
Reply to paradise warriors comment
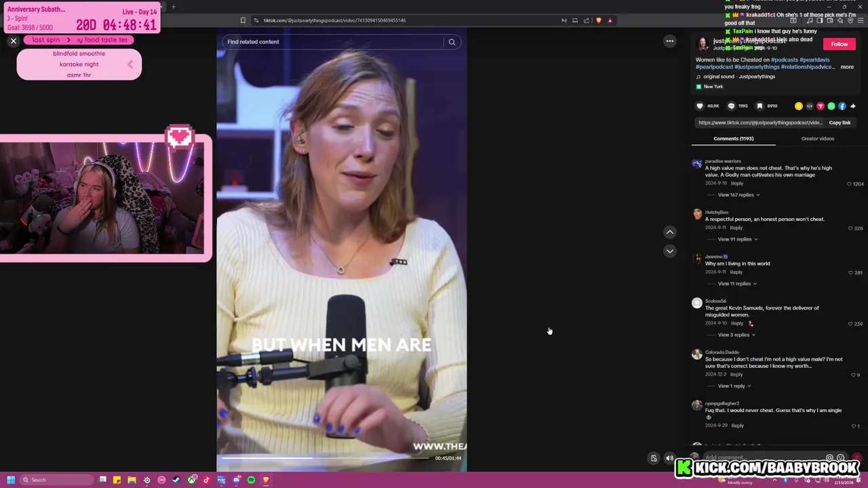[x=736, y=184]
